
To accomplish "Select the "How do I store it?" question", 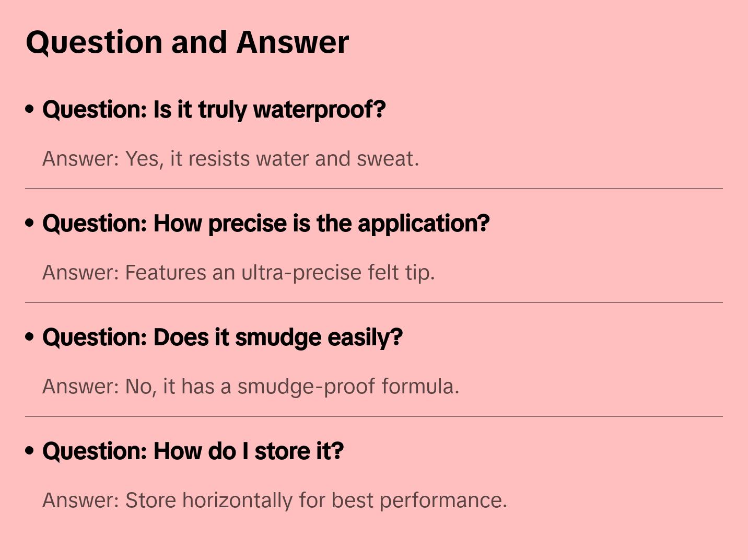I will [193, 451].
